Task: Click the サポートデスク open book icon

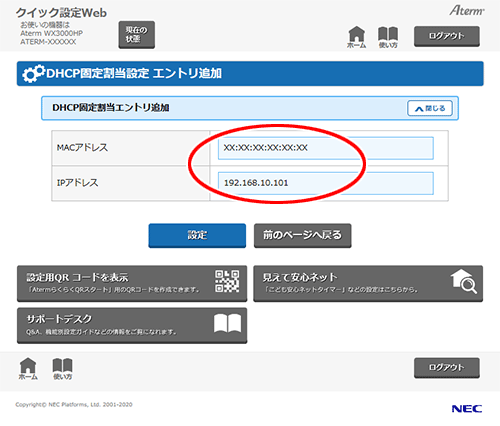Action: pyautogui.click(x=227, y=323)
